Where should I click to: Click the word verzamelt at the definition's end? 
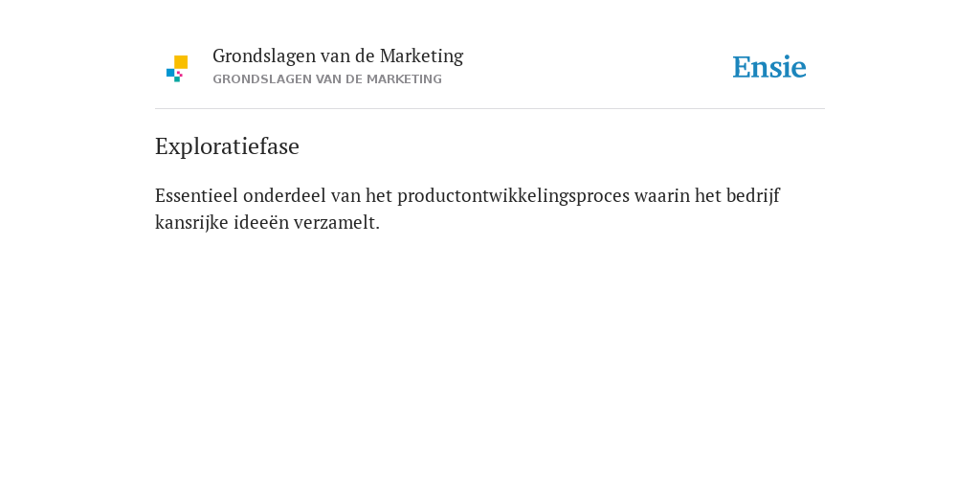coord(336,222)
